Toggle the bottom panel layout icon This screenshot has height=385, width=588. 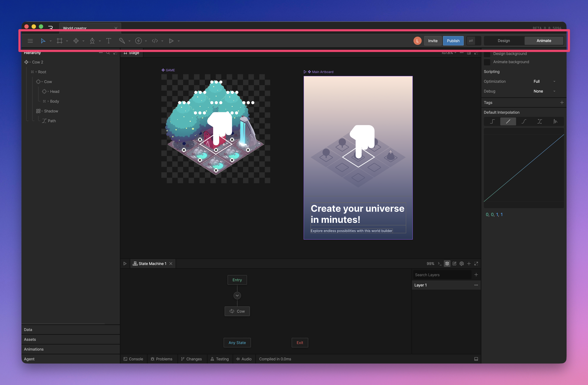(476, 359)
